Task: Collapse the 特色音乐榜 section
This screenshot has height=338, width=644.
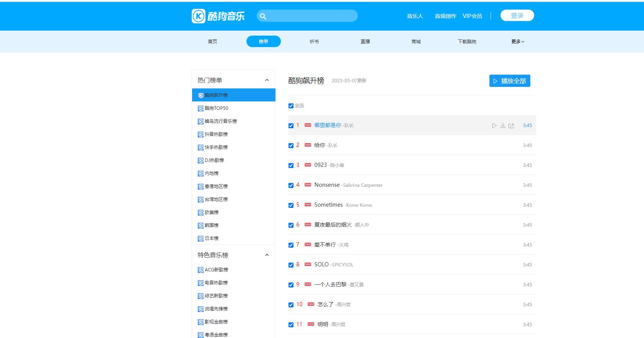Action: (x=267, y=255)
